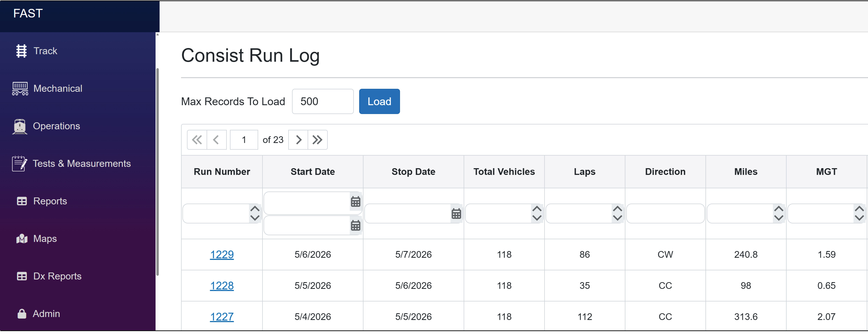Increase the Miles filter value

pos(779,209)
